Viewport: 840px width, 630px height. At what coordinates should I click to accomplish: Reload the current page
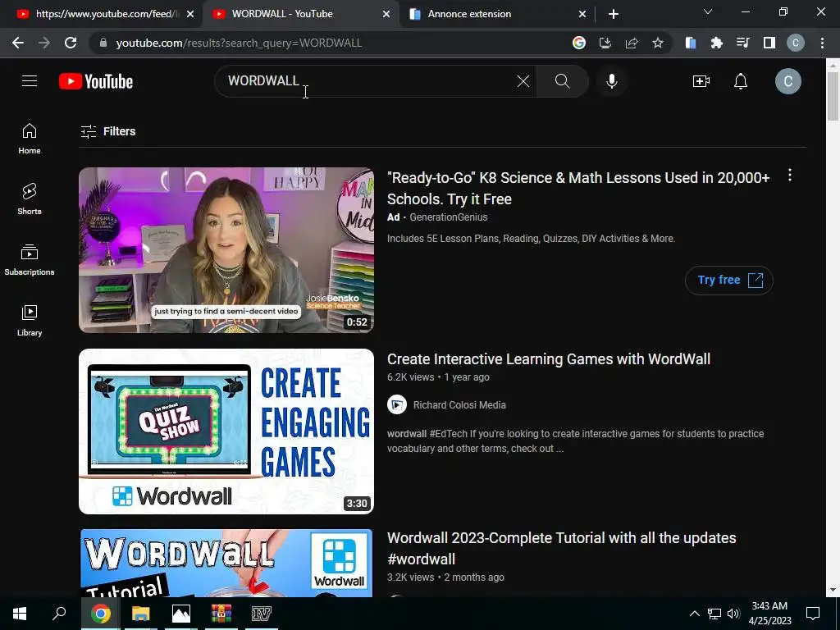[x=71, y=43]
